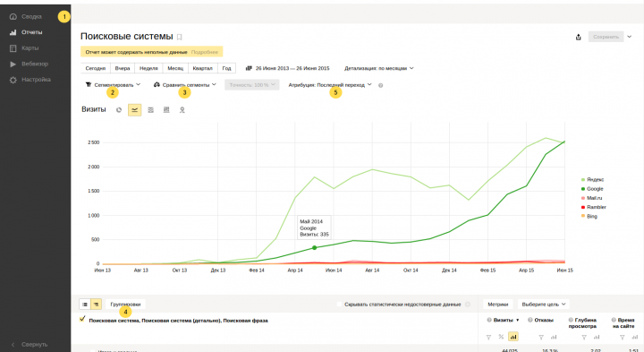
Task: Click the info circle beside the Визиты header
Action: 489,320
